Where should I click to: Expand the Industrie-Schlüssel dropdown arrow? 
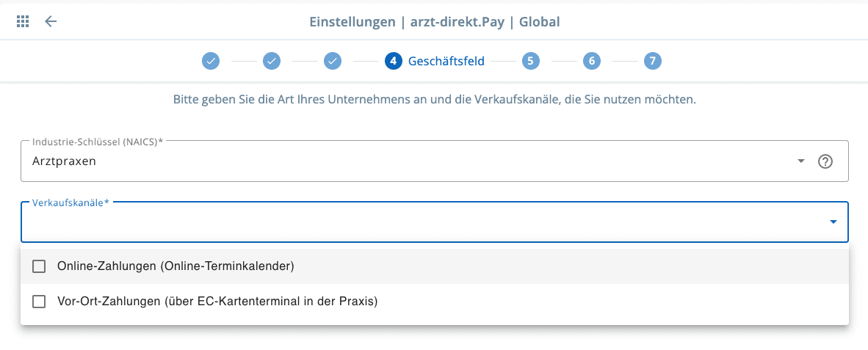click(800, 161)
